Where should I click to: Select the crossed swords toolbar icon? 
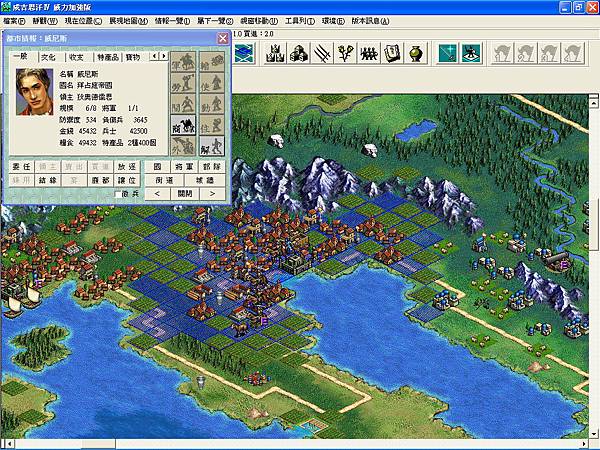pos(322,53)
